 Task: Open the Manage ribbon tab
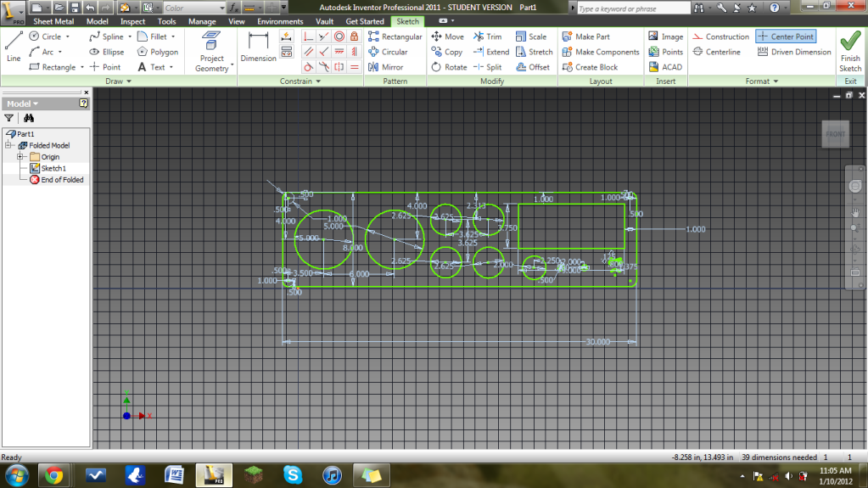tap(201, 21)
